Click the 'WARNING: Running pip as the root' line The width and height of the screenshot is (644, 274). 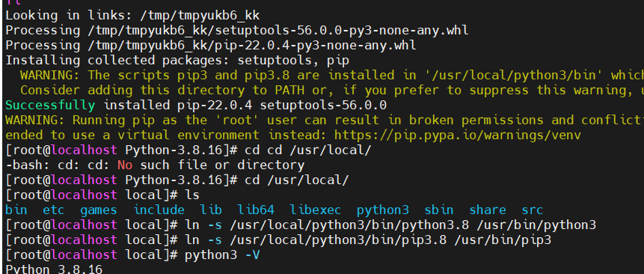point(325,120)
